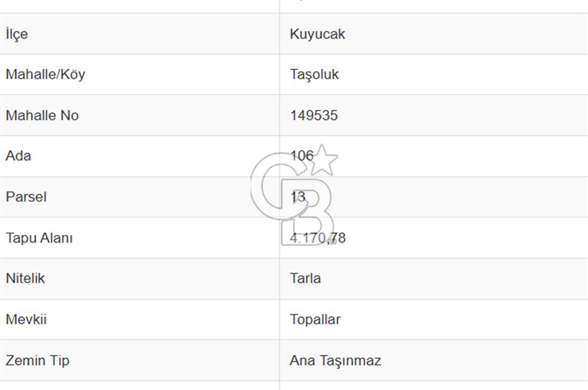Click the 4.170,78 area value

(318, 238)
